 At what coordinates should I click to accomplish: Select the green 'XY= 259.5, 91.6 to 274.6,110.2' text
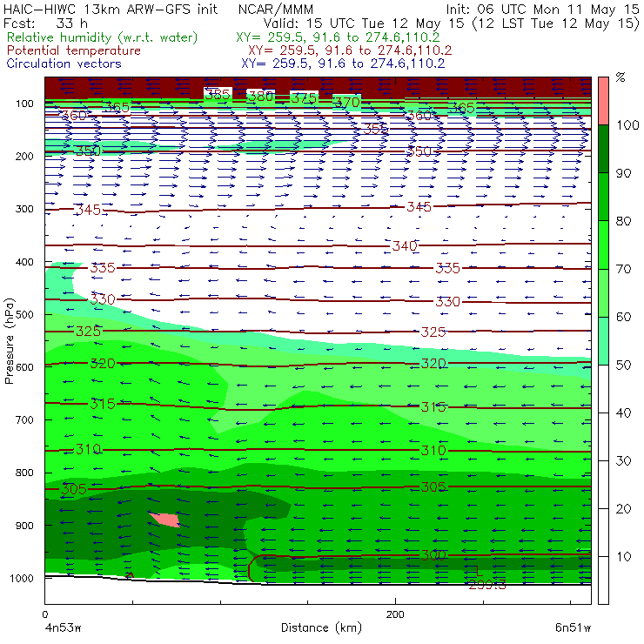(x=338, y=37)
